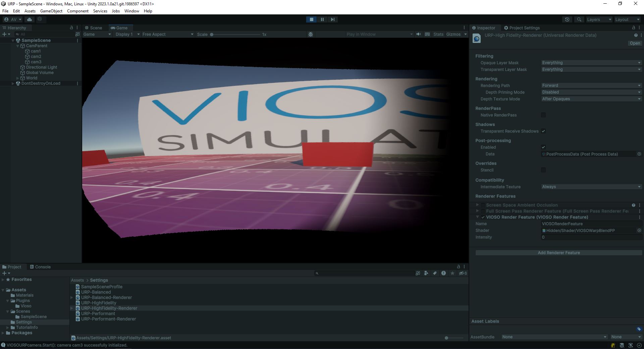Toggle hidden packages visibility count
Image resolution: width=644 pixels, height=349 pixels.
[463, 273]
